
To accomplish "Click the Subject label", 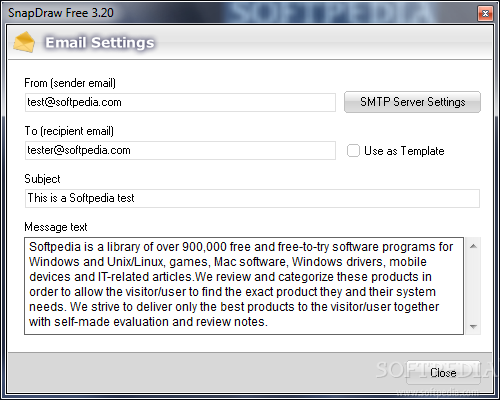I will point(42,179).
